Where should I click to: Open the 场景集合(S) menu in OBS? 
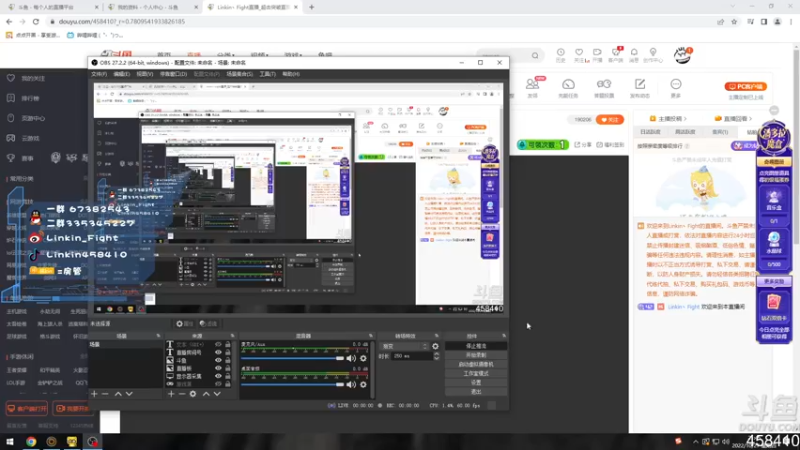(239, 74)
